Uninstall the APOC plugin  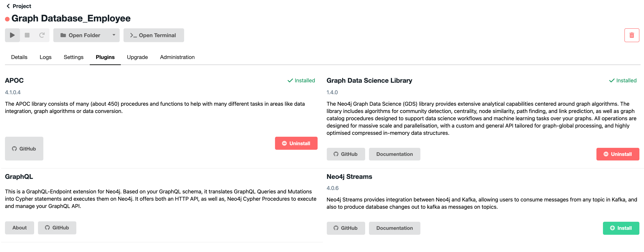(296, 143)
